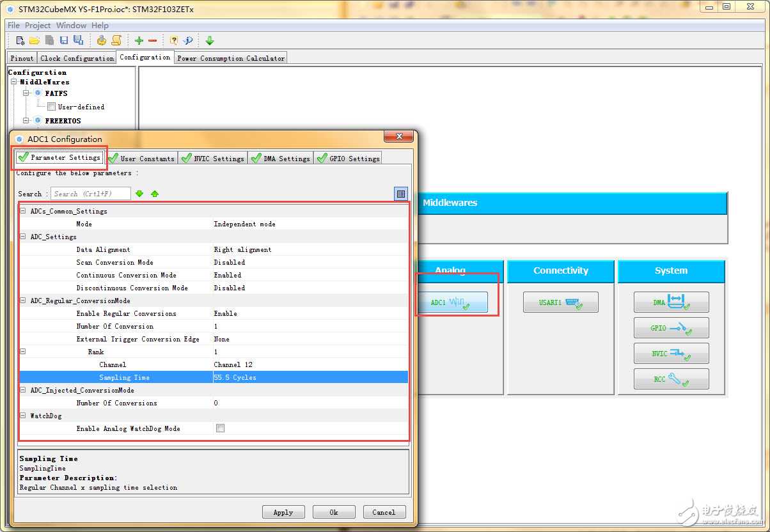Viewport: 770px width, 532px height.
Task: Click the DMA button under System
Action: 672,302
